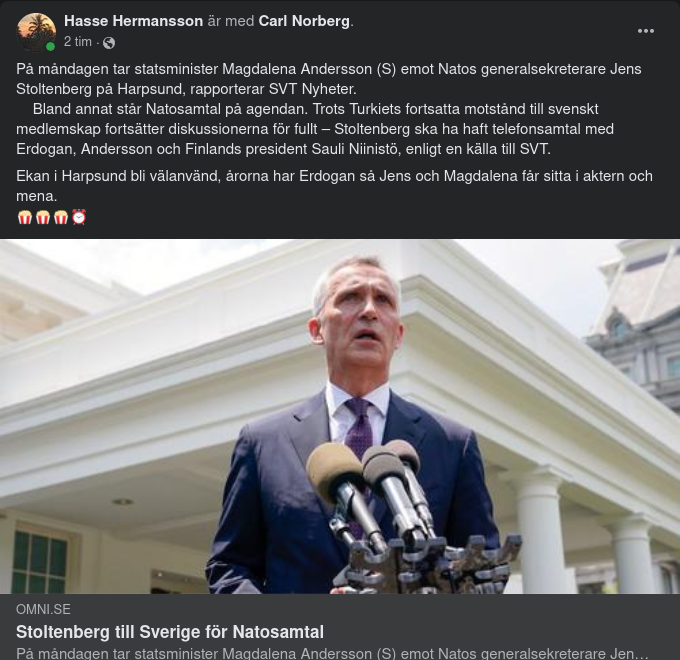680x660 pixels.
Task: Click the green online status dot
Action: coord(51,47)
